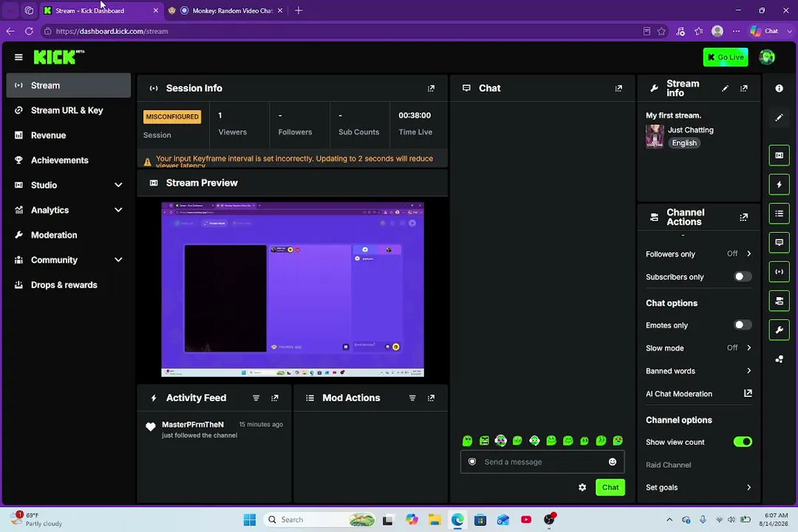Open the weather widget showing 69°F

[x=37, y=519]
